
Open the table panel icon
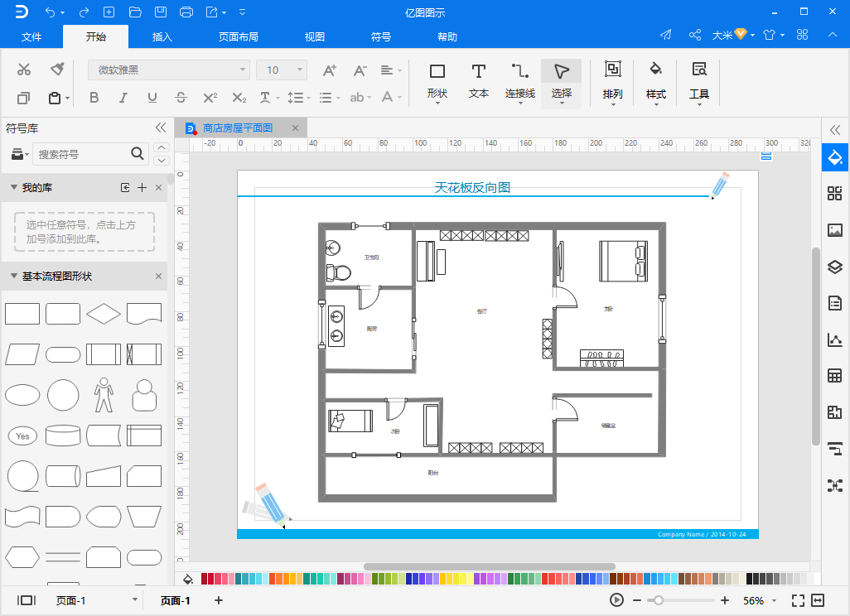835,375
